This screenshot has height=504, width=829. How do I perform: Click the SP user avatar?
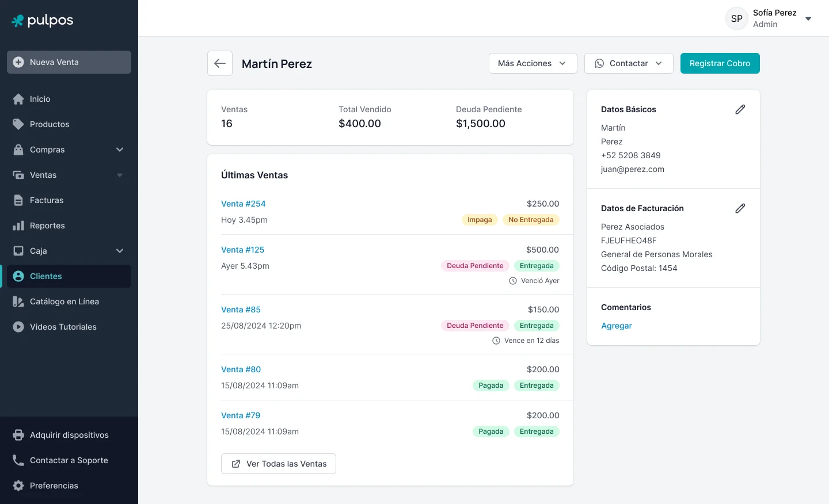pyautogui.click(x=737, y=18)
